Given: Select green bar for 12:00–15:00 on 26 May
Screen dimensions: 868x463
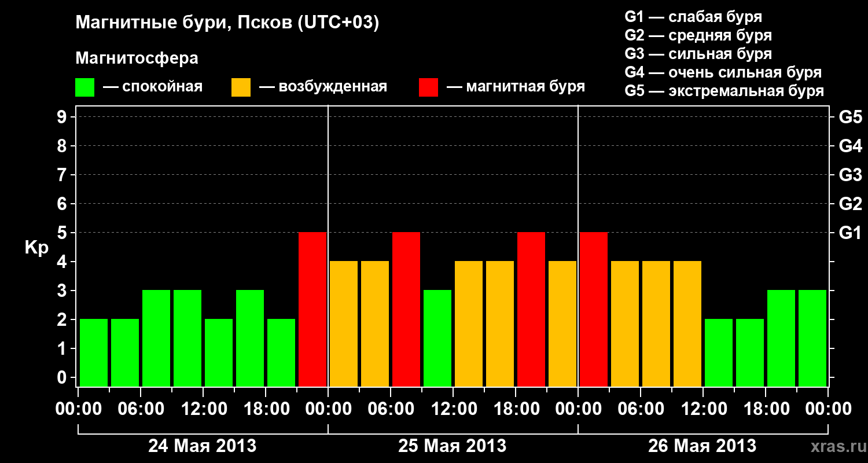Looking at the screenshot, I should click(719, 352).
